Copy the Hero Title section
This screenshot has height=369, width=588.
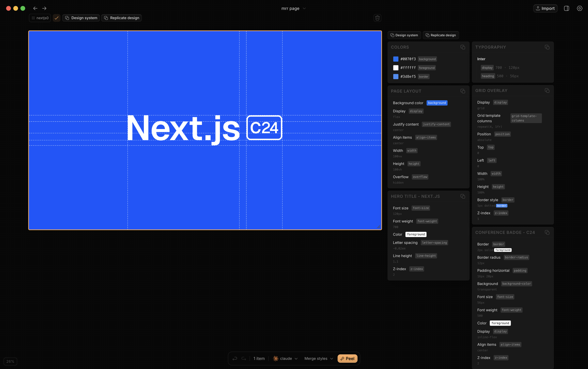[463, 196]
